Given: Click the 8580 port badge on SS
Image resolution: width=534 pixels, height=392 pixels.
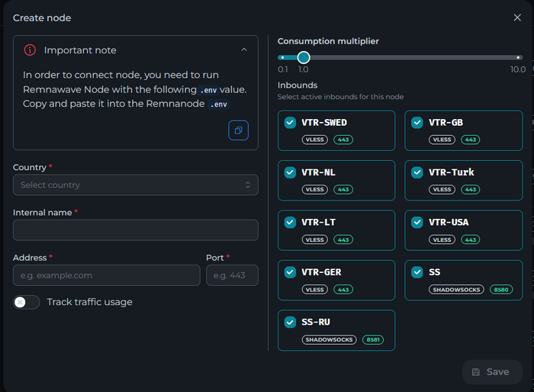Looking at the screenshot, I should [499, 290].
